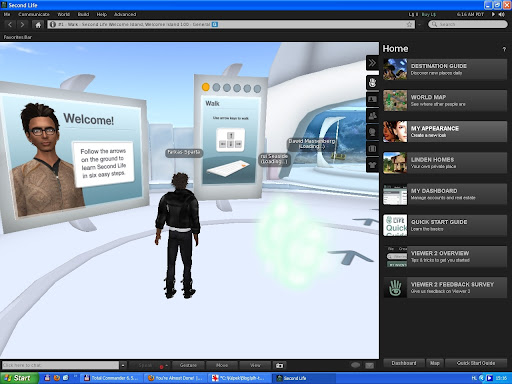
Task: Click the My Appearance avatar thumbnail
Action: point(395,132)
